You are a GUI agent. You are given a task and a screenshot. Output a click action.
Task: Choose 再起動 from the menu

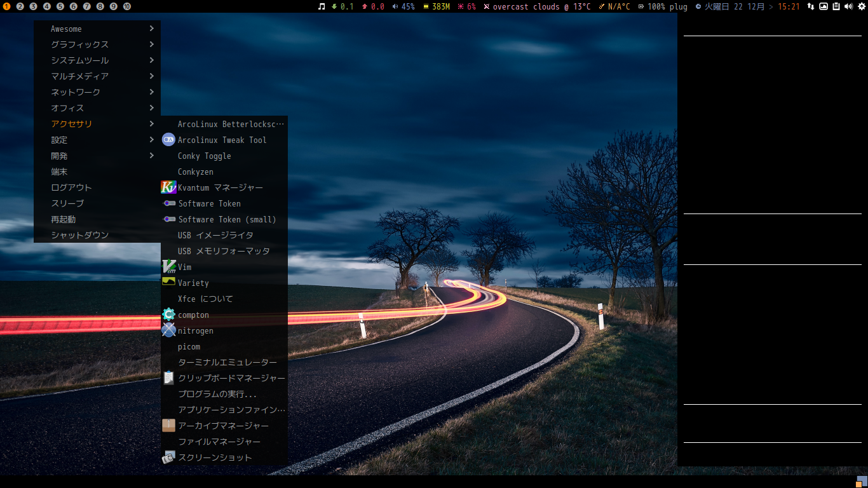97,219
